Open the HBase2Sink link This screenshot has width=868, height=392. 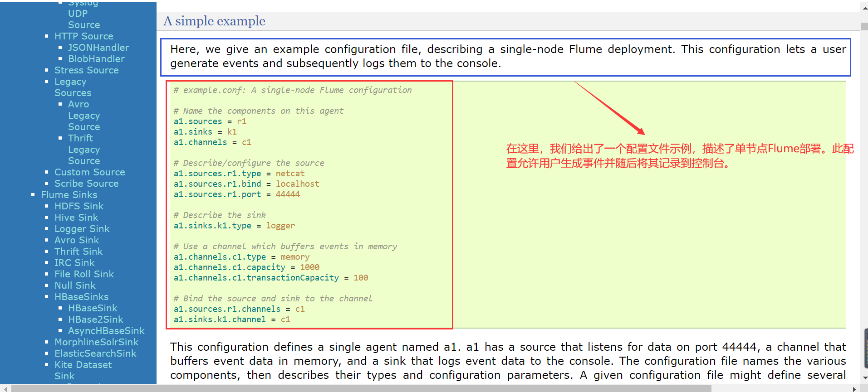[96, 319]
